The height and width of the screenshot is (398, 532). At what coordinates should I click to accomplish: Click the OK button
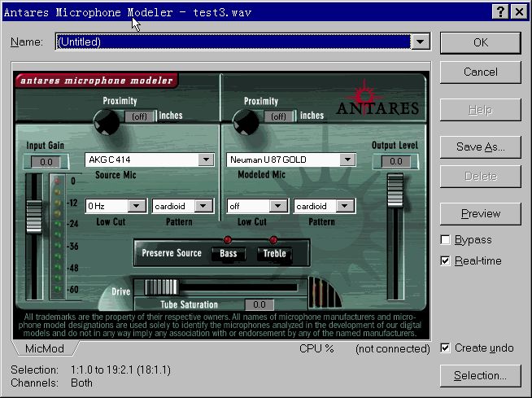click(481, 43)
